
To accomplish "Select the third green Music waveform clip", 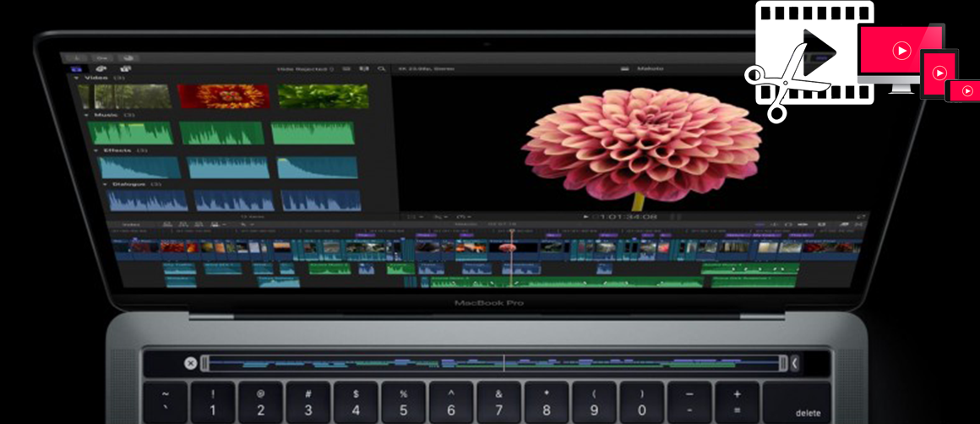I will click(313, 133).
